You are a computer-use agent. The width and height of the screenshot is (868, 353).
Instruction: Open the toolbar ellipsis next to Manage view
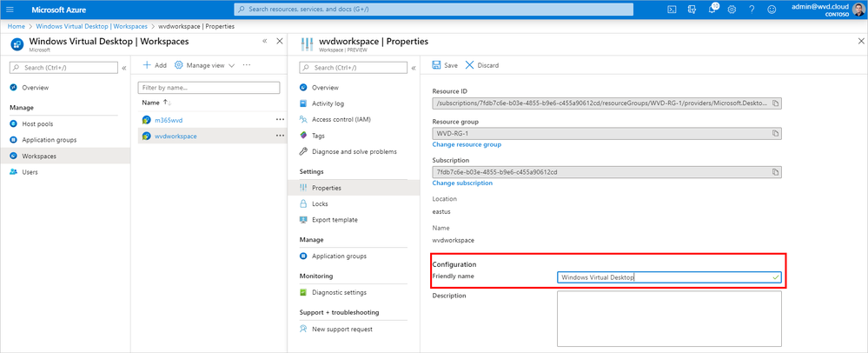pos(247,65)
